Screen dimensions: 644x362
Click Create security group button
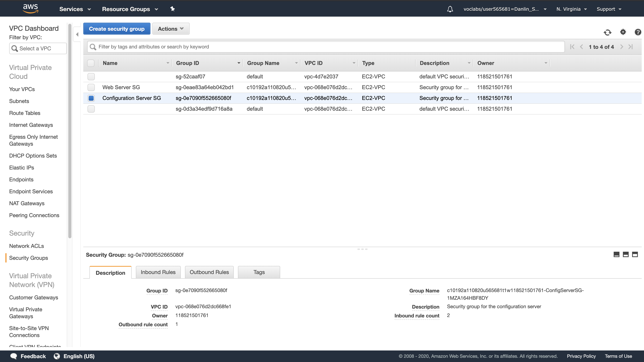117,29
